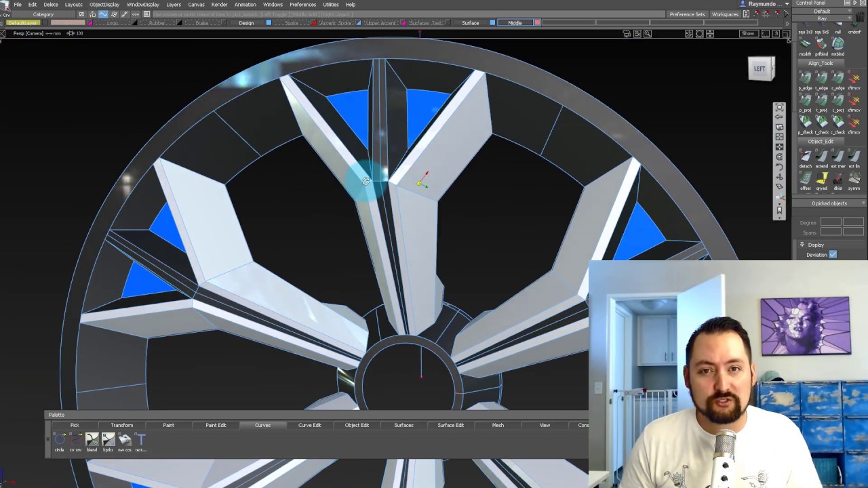Click the p_edge align tool
Image resolution: width=868 pixels, height=488 pixels.
click(x=805, y=79)
